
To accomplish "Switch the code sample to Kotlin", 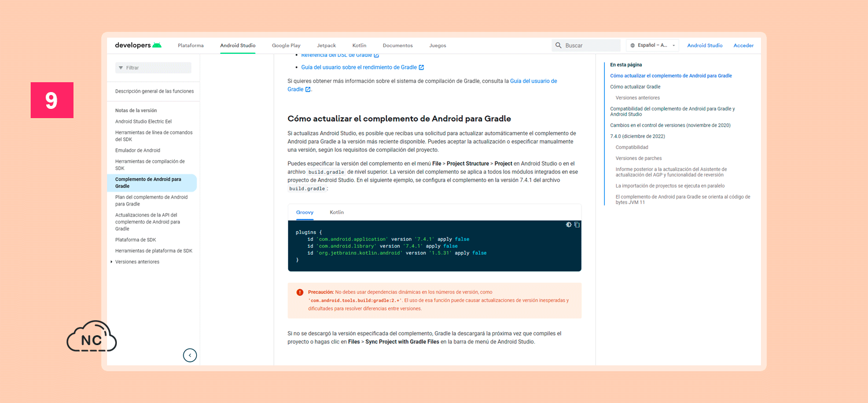I will (337, 213).
